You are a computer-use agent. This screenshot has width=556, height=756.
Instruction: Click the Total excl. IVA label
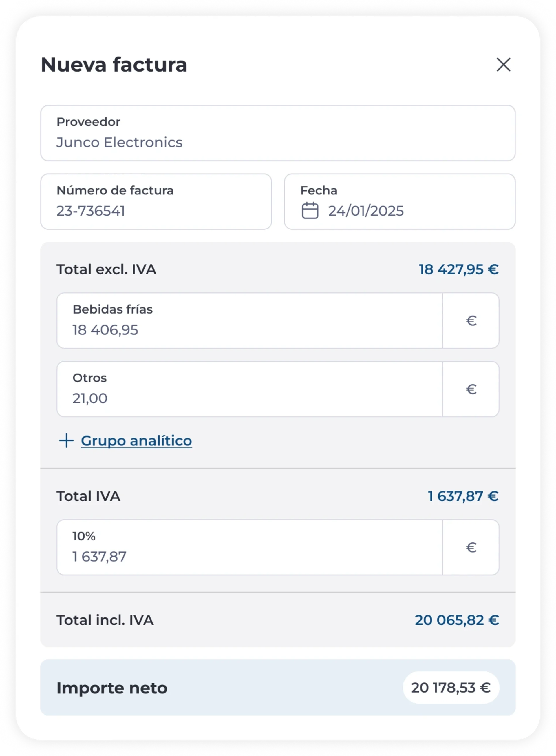pos(106,269)
